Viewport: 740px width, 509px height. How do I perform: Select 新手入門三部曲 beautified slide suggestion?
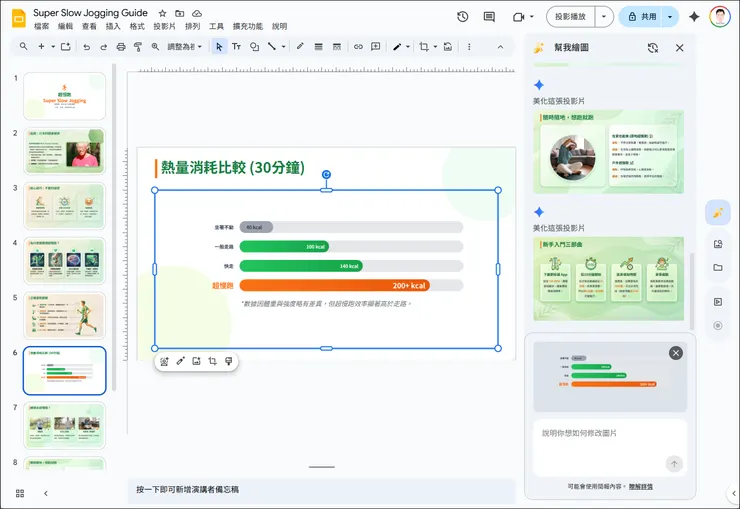[x=609, y=279]
